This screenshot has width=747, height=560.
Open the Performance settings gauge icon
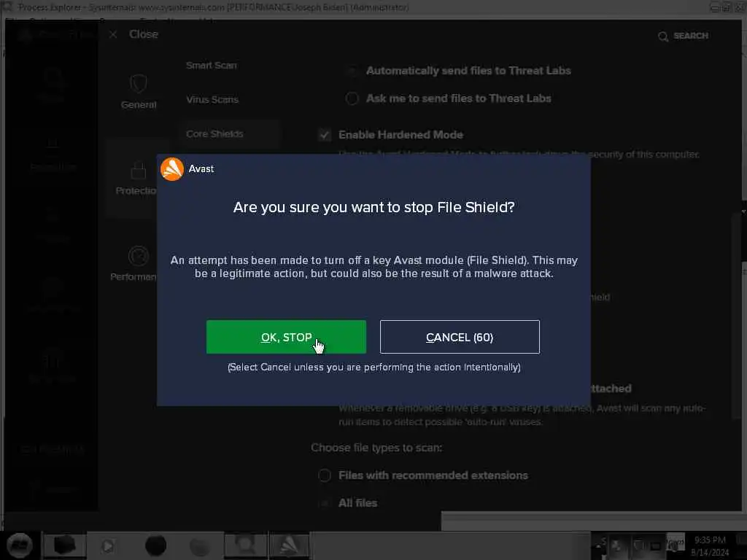138,256
